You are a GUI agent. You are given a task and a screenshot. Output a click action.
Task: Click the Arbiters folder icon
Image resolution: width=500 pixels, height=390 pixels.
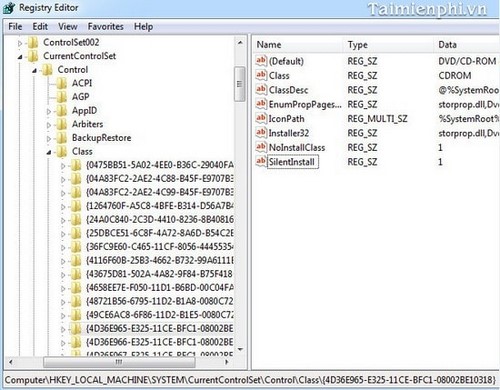click(61, 124)
